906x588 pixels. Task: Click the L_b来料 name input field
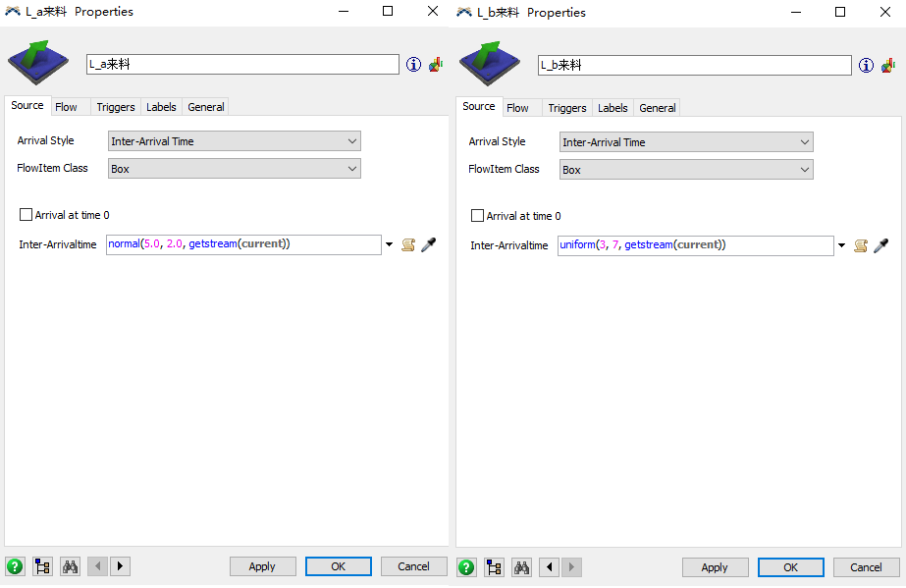point(695,65)
